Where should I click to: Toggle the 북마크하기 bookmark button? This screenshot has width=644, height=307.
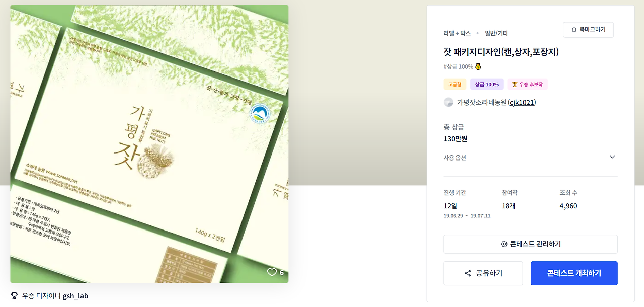click(x=588, y=30)
